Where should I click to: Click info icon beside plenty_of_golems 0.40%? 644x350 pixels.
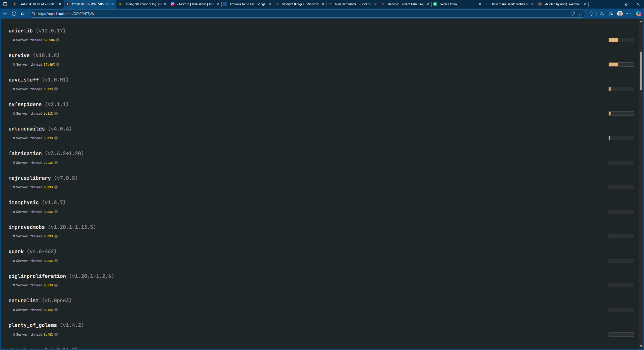[x=56, y=334]
